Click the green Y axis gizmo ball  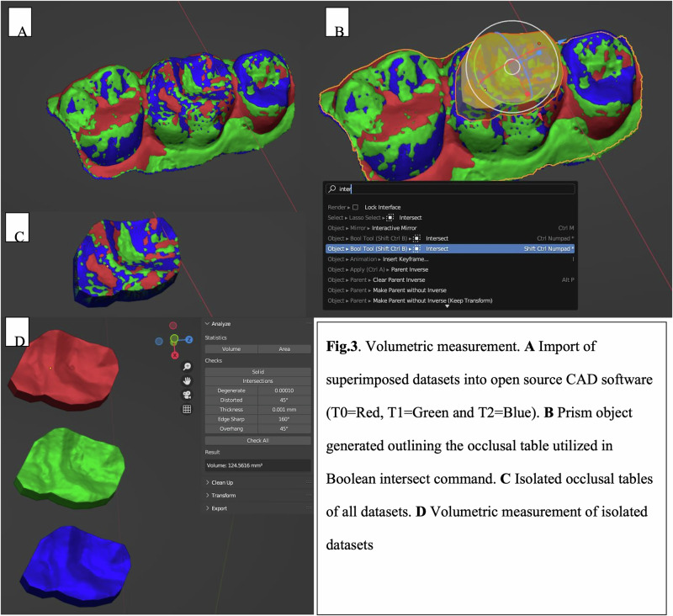click(x=174, y=339)
